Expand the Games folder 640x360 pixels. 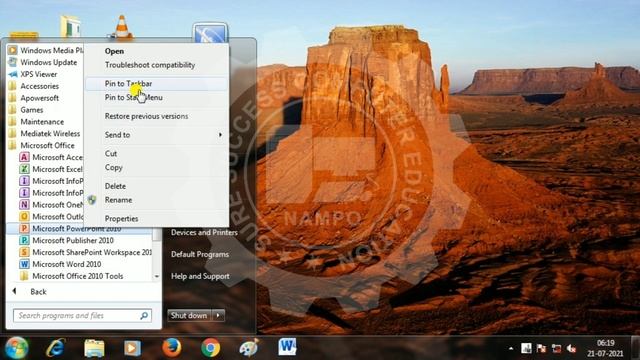[x=26, y=110]
